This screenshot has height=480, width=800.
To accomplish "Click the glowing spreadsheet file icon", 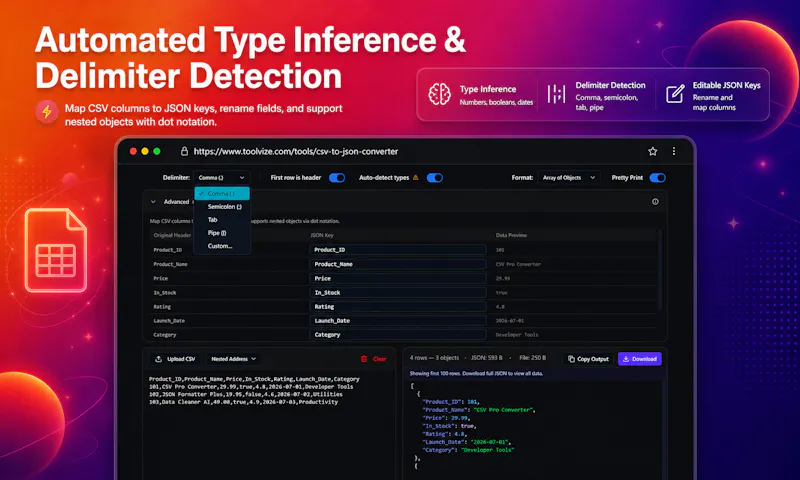I will click(x=56, y=250).
